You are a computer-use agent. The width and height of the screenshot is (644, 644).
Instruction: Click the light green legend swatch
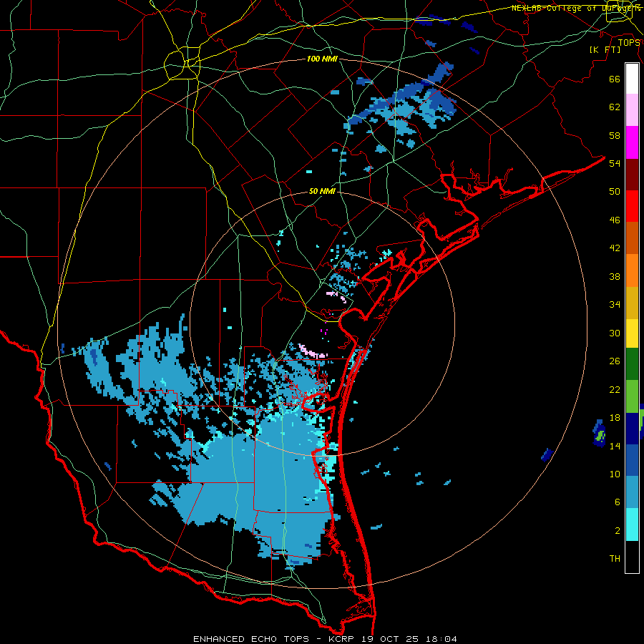[x=632, y=396]
